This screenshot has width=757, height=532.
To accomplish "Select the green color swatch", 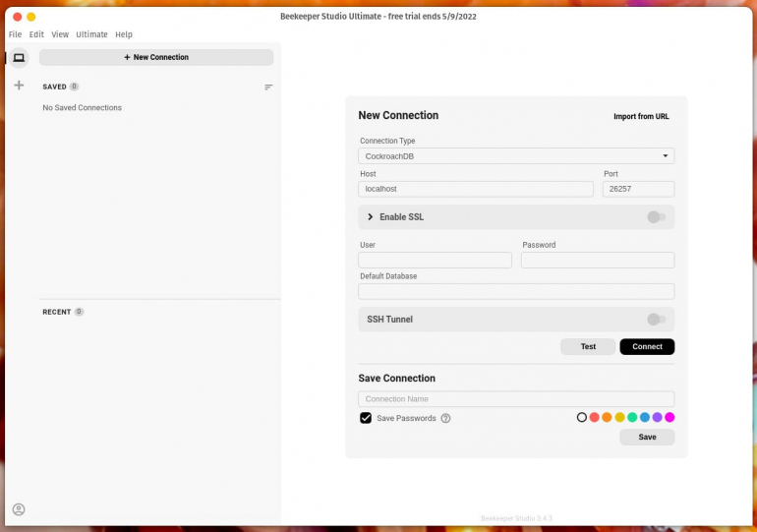I will [x=632, y=417].
